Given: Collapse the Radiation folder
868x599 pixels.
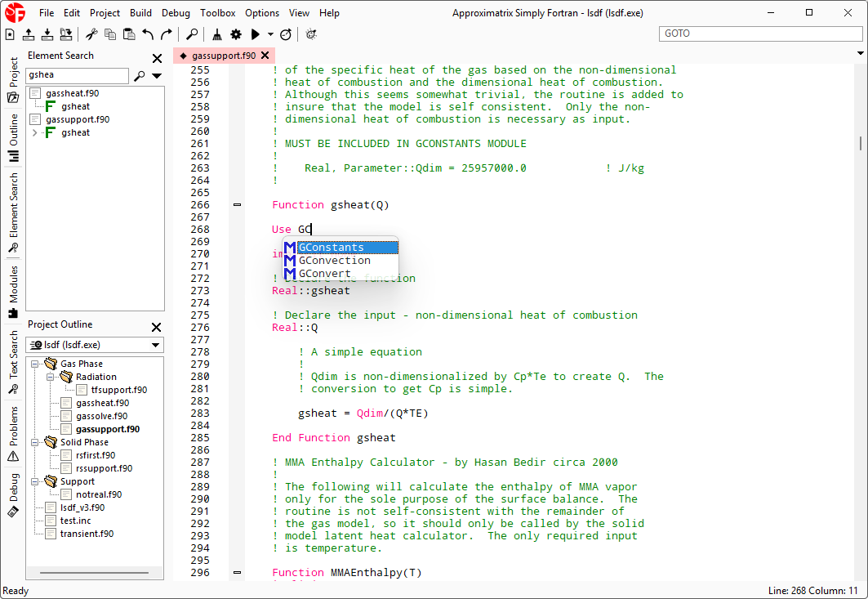Looking at the screenshot, I should pyautogui.click(x=51, y=377).
